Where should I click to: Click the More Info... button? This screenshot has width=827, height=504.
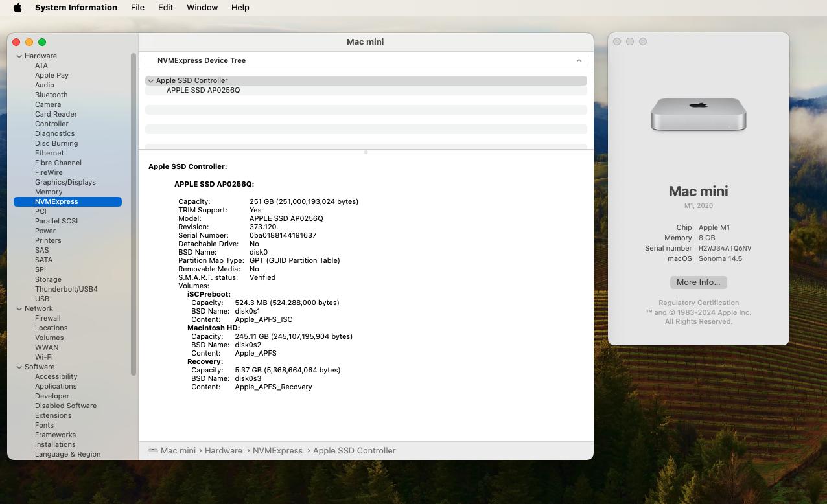(x=699, y=282)
